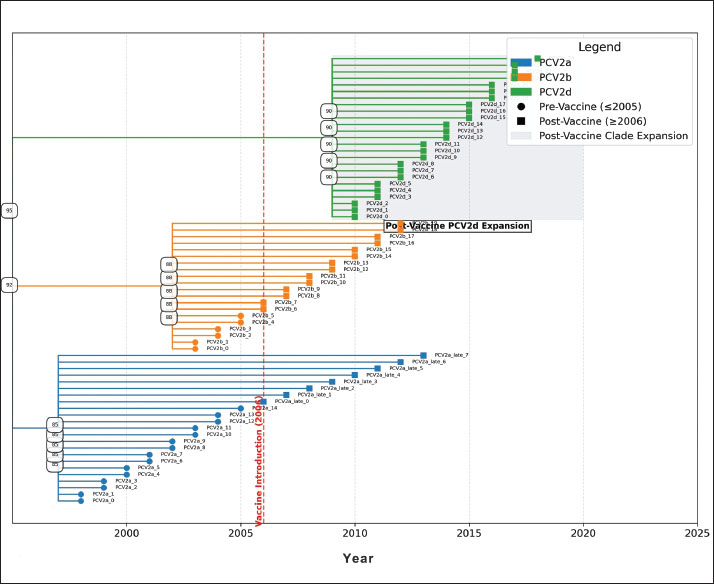714x584 pixels.
Task: Click the Post-Vaccine PCV2d Expansion annotation box
Action: (458, 227)
